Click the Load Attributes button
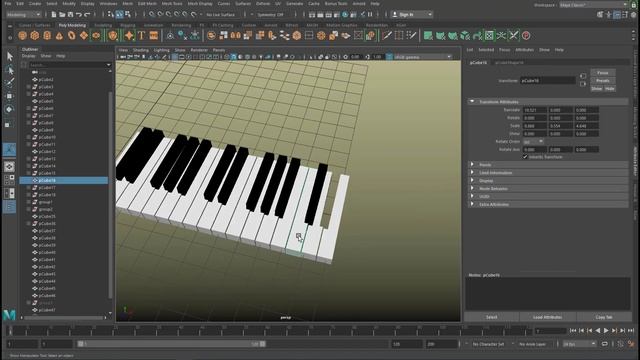This screenshot has height=360, width=640. click(x=547, y=317)
